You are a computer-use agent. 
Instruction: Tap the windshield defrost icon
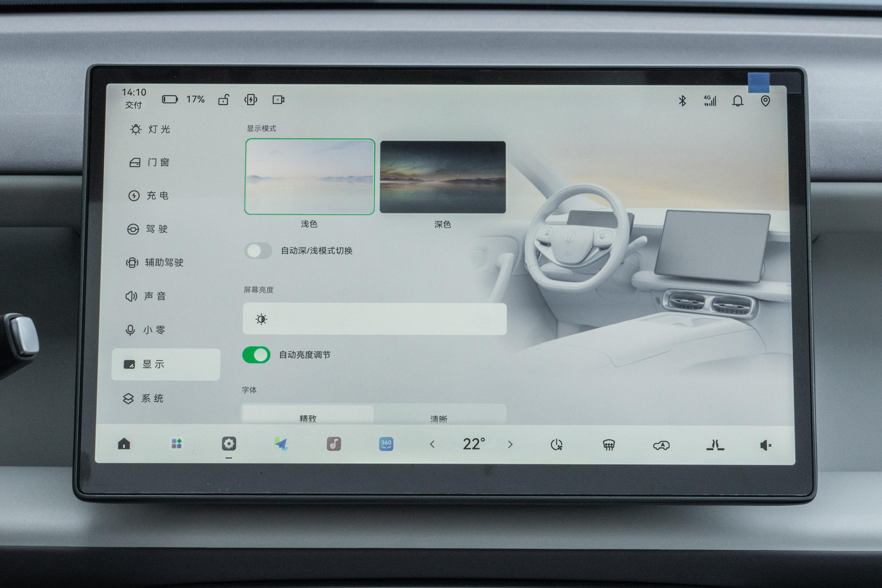609,445
